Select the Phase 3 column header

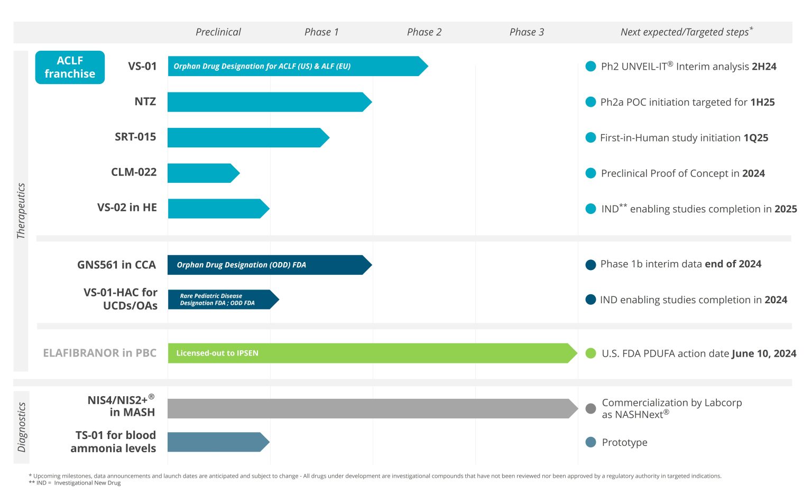point(527,32)
